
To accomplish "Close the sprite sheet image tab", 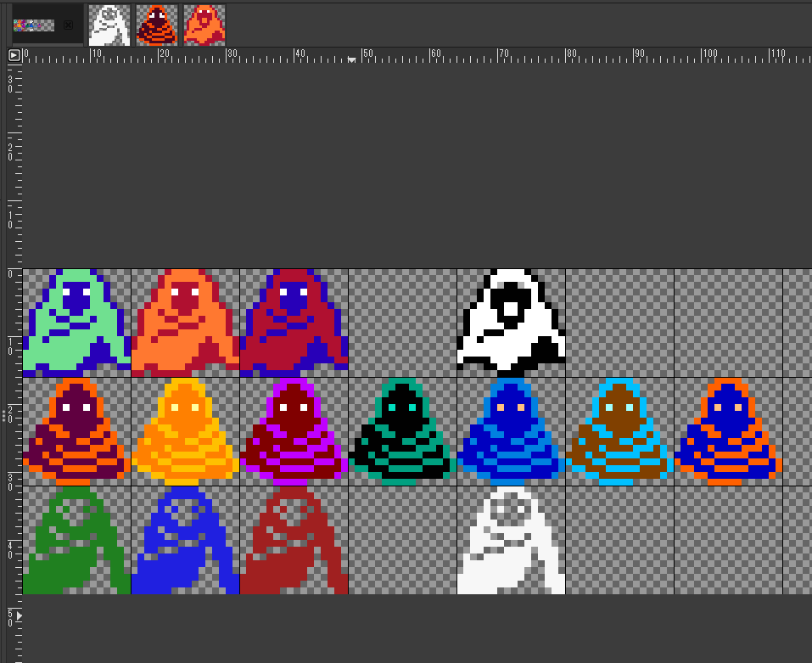I will pos(68,25).
